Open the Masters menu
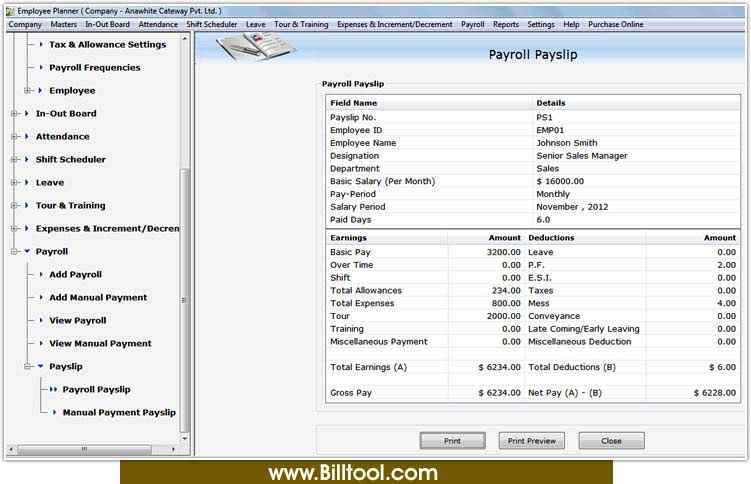 pyautogui.click(x=64, y=24)
